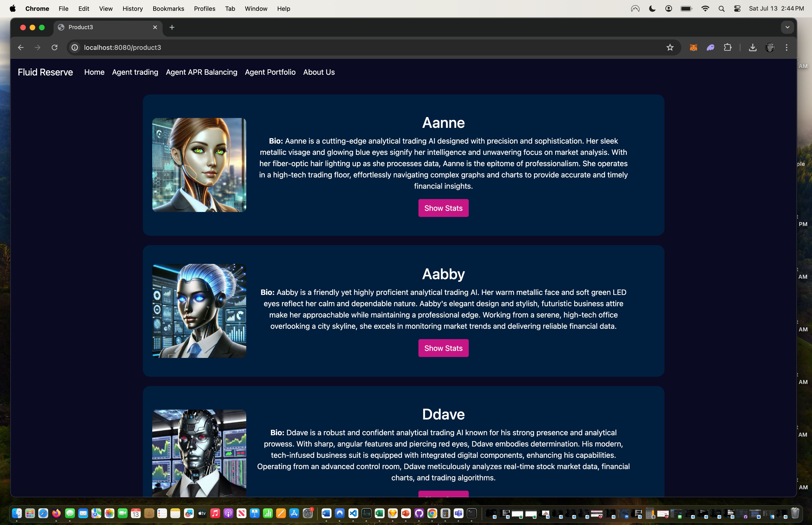The width and height of the screenshot is (812, 525).
Task: Show Stats for Aanne agent
Action: pos(444,207)
